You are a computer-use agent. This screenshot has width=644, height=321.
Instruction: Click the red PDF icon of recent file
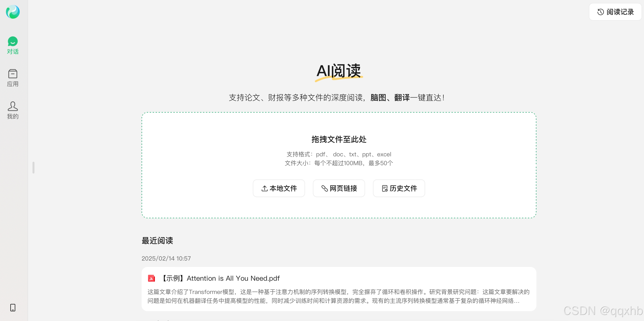[151, 278]
